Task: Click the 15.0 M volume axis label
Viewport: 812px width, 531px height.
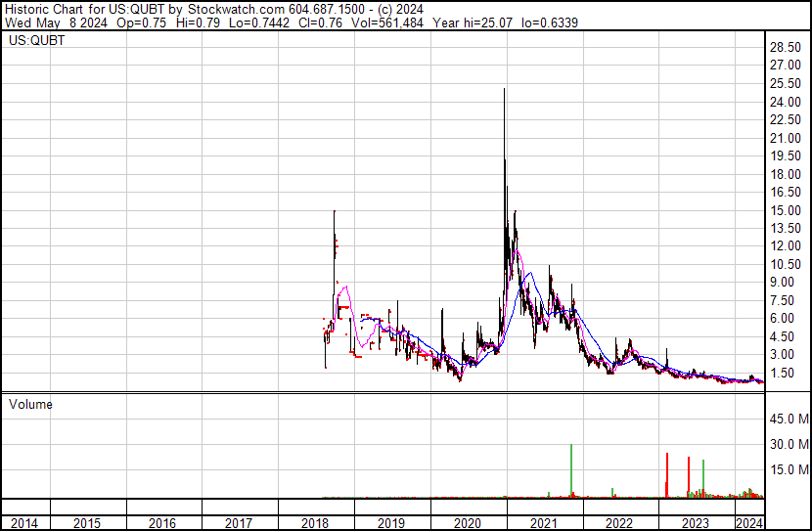Action: point(788,469)
